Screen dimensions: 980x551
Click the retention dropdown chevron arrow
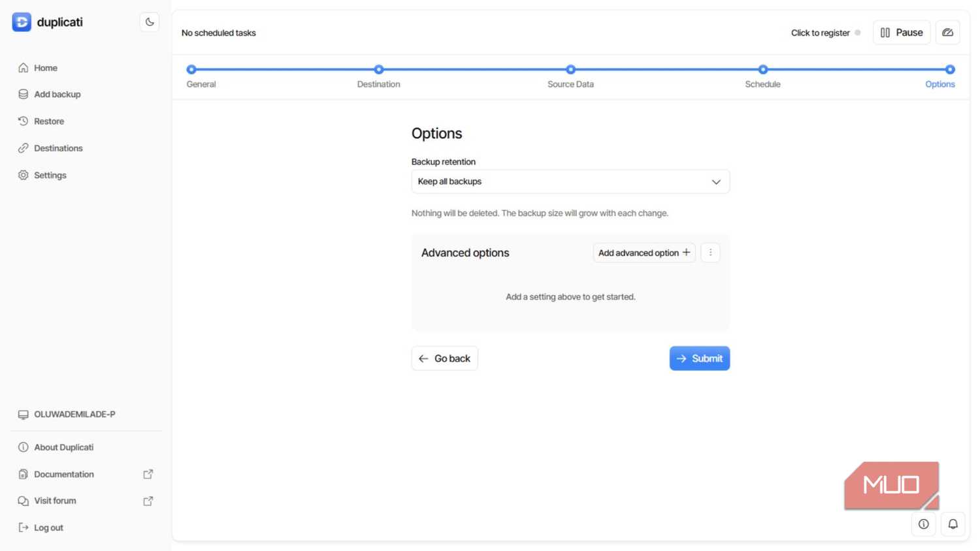click(x=716, y=182)
